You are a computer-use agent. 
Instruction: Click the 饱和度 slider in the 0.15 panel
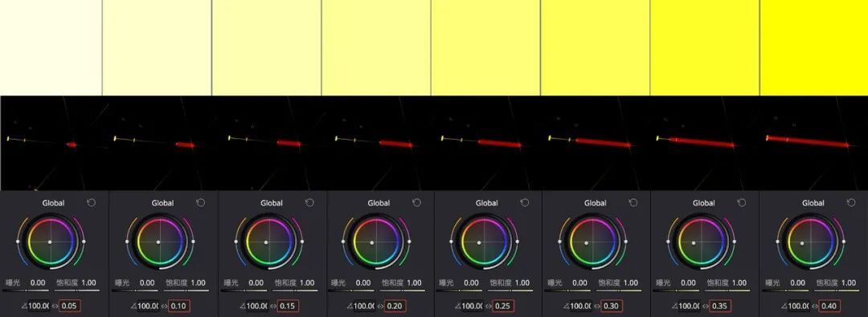pyautogui.click(x=294, y=290)
